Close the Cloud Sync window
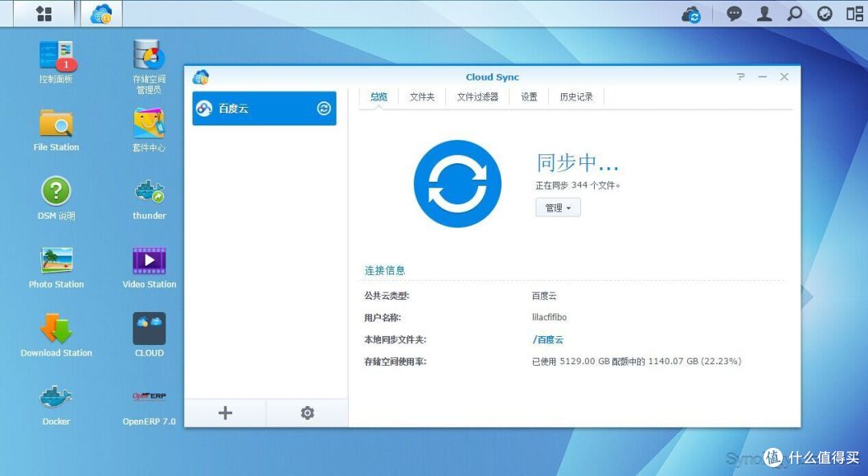 [784, 77]
